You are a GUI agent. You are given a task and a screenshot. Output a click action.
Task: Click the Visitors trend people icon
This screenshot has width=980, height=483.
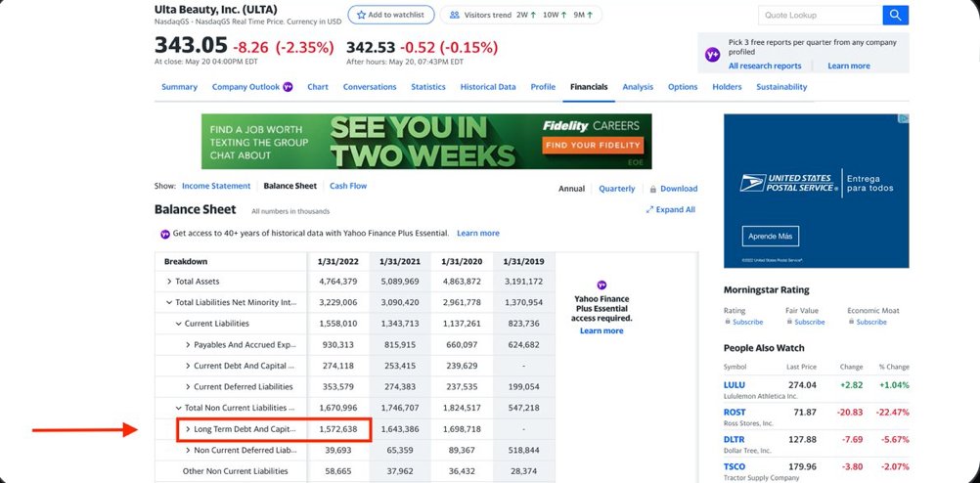(x=455, y=15)
